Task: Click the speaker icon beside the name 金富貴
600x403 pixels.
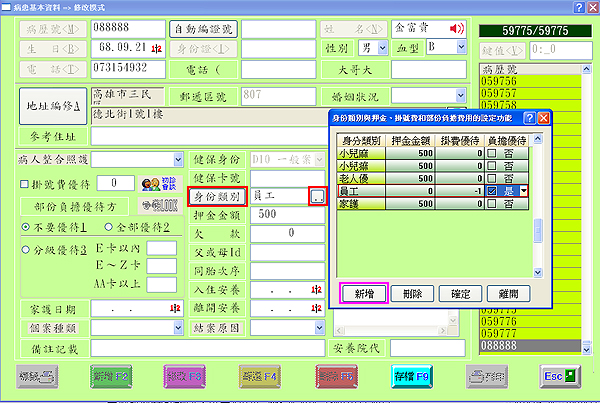Action: (x=459, y=28)
